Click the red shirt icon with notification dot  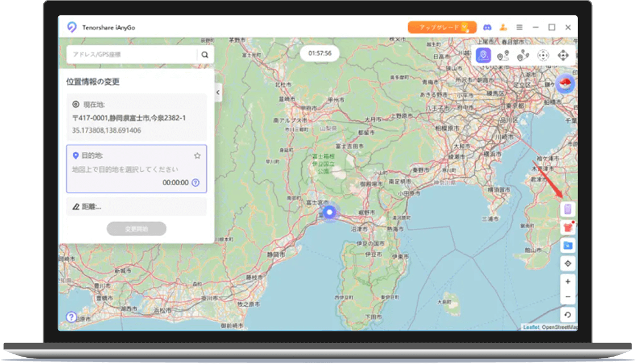pyautogui.click(x=567, y=227)
